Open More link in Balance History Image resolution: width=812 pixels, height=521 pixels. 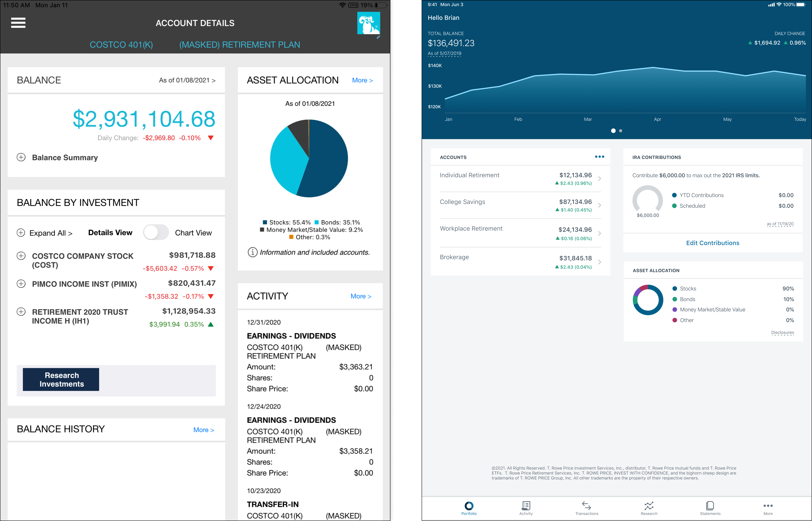pos(204,430)
